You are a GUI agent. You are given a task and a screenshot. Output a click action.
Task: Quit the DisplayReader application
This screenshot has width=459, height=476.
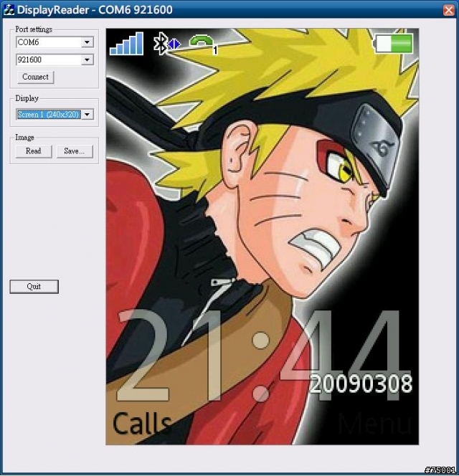(x=34, y=287)
